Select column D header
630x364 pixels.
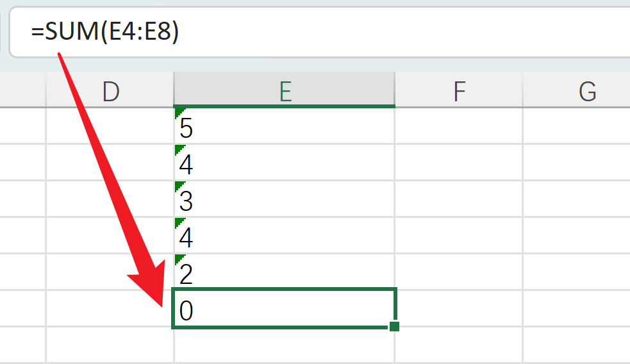(110, 92)
